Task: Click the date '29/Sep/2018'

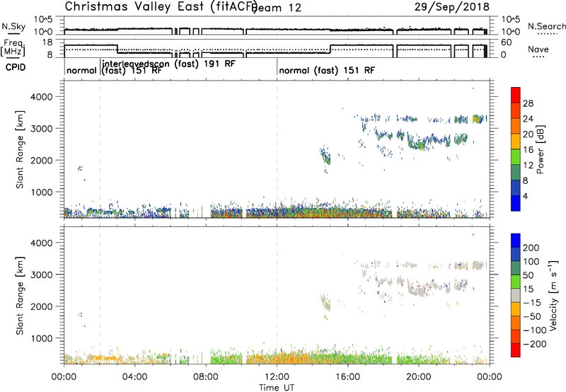Action: [451, 6]
